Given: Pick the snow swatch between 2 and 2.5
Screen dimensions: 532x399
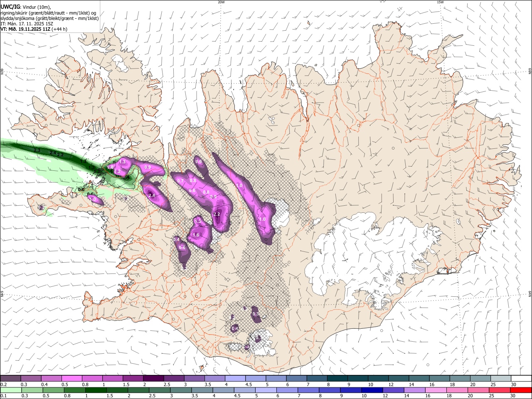Looking at the screenshot, I should point(153,378).
